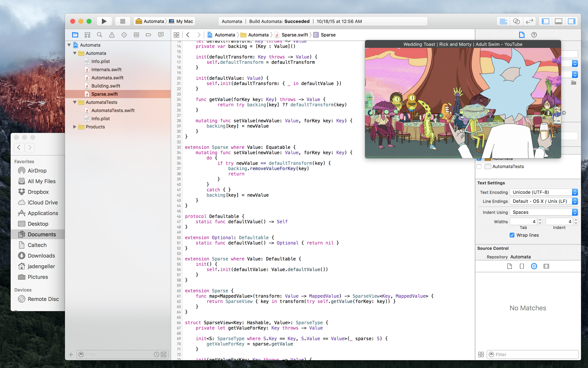Viewport: 588px width, 368px height.
Task: Increase the Tab width stepper
Action: (540, 220)
